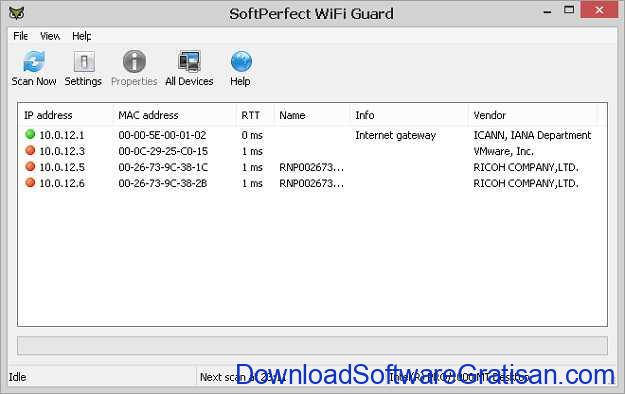Click RNP002673 name in 10.0.12.5 row

click(x=311, y=167)
